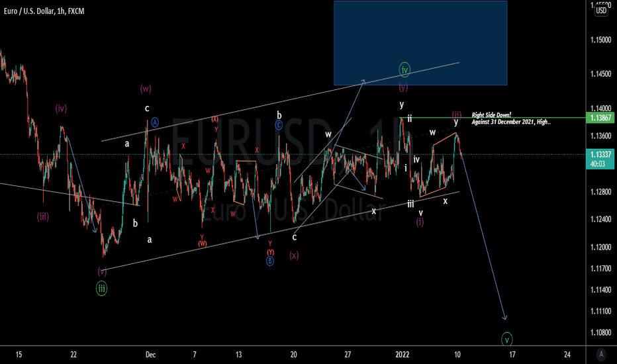Click the USD currency button on price axis
The image size is (617, 364).
[x=601, y=11]
